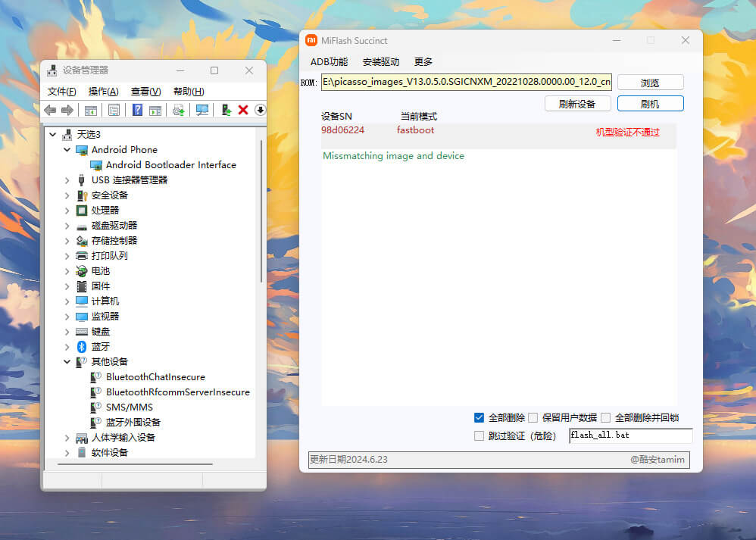Expand the 电池 node arrow
Viewport: 756px width, 540px height.
(67, 271)
